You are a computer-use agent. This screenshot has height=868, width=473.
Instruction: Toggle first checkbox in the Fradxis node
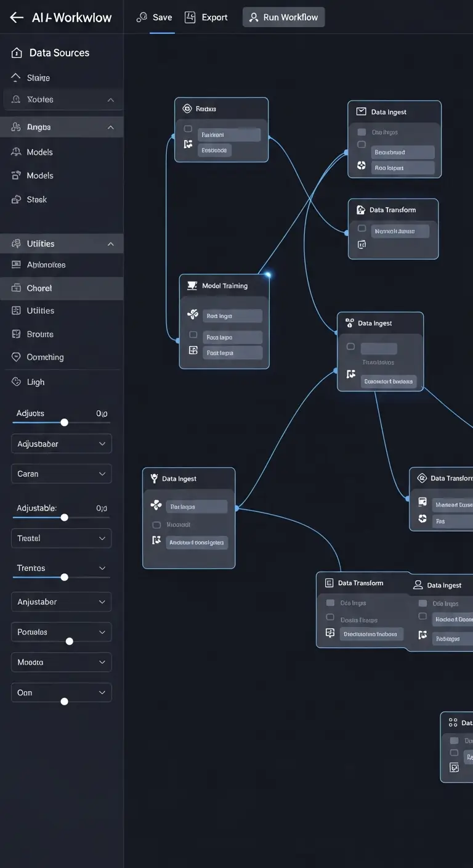pyautogui.click(x=188, y=129)
